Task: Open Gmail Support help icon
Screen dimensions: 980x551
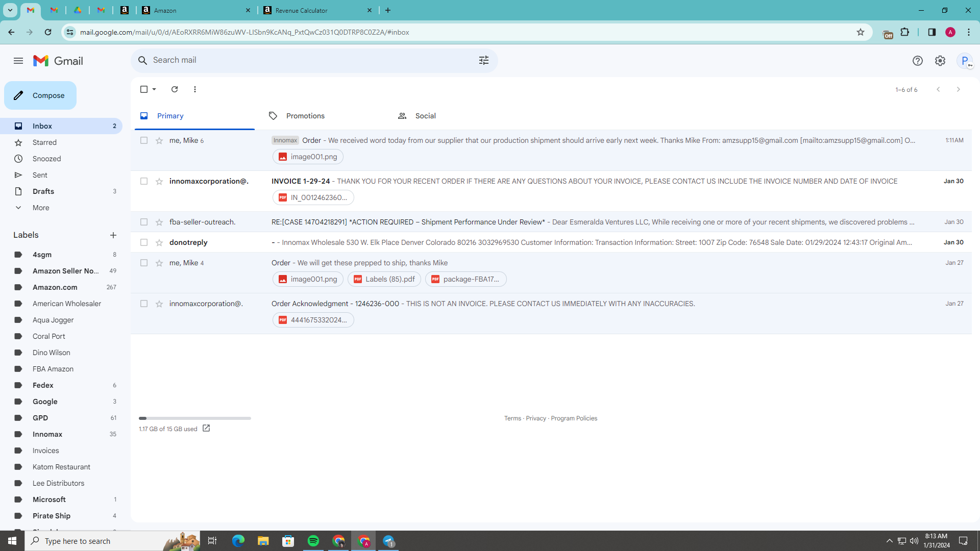Action: [x=918, y=61]
